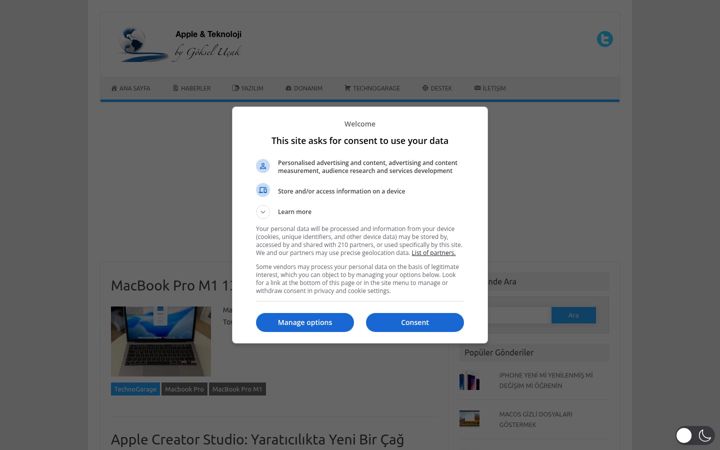Click the 'Welcome' dialog heading
Image resolution: width=720 pixels, height=450 pixels.
coord(360,124)
